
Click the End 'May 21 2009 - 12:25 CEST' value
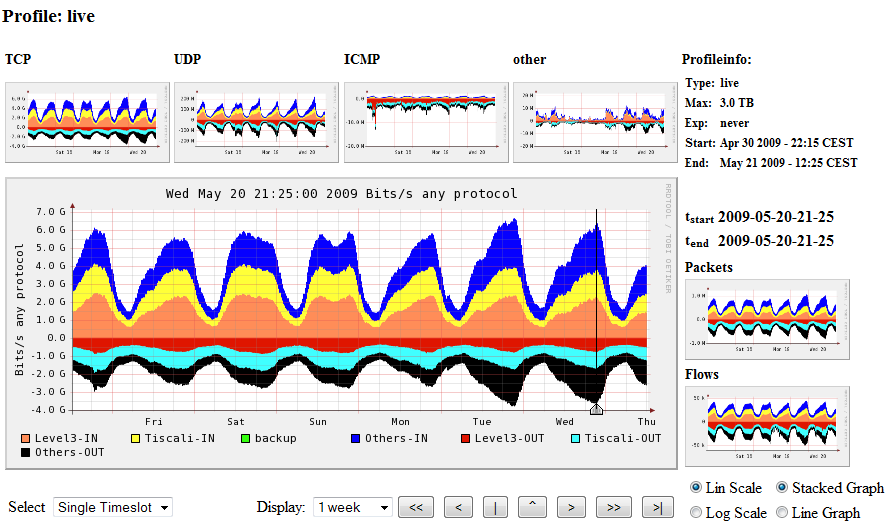[788, 163]
